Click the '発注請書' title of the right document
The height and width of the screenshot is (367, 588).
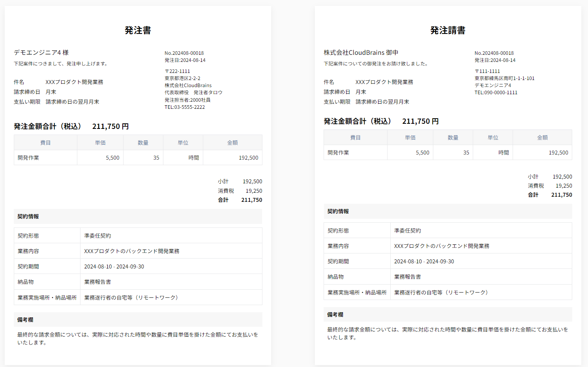(x=448, y=30)
